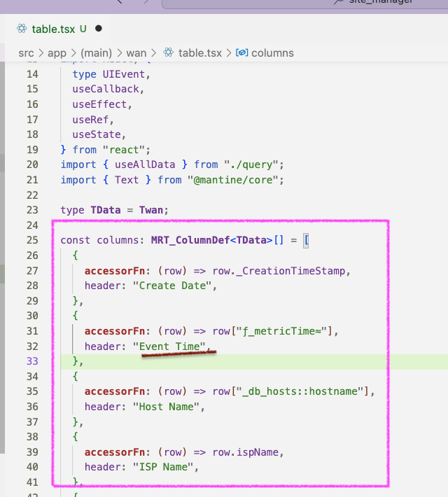Click the search icon in the title bar

[339, 2]
